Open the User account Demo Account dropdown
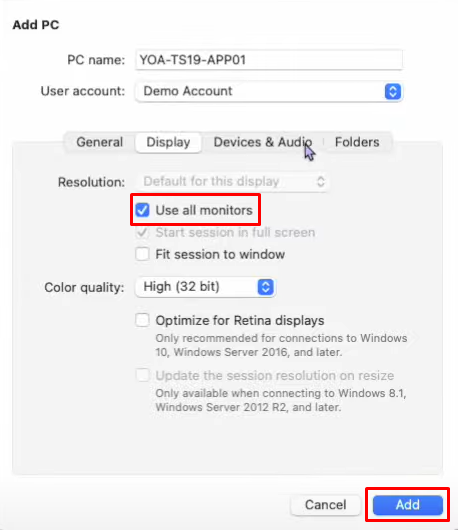The width and height of the screenshot is (458, 530). (x=269, y=91)
